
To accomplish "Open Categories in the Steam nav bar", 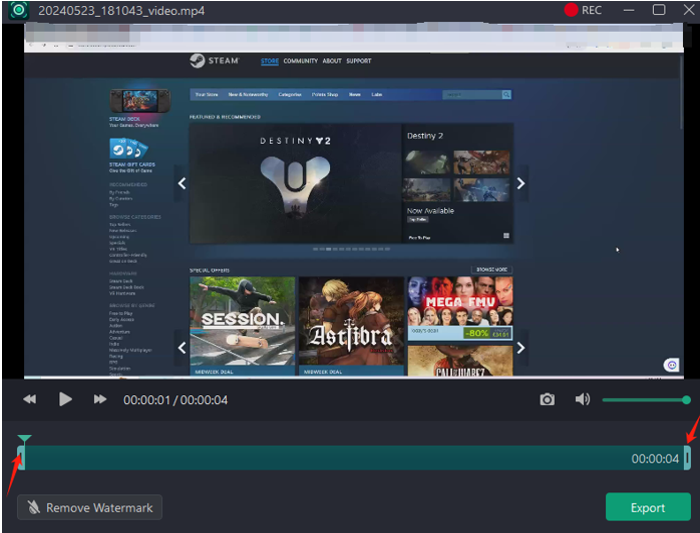I will [290, 95].
